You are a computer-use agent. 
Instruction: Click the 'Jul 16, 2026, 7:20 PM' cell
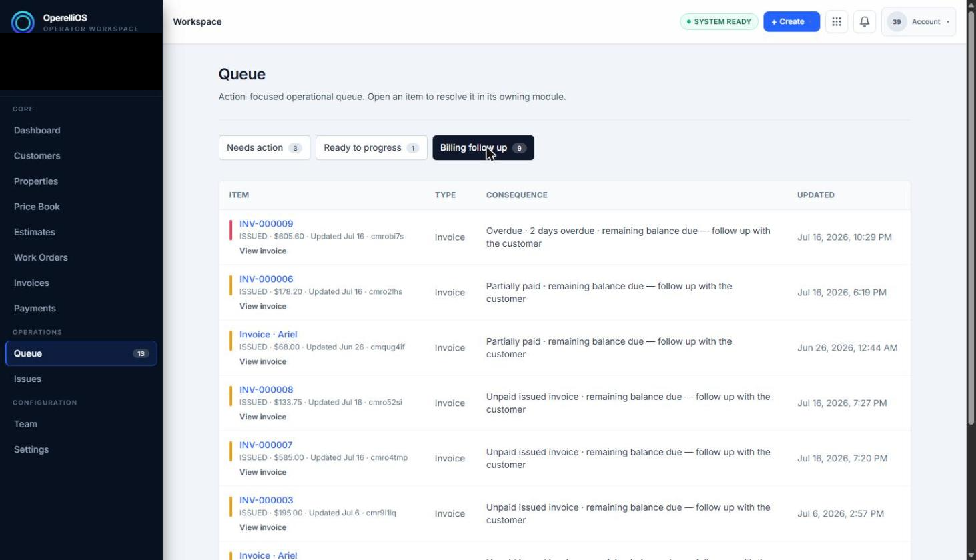(x=842, y=459)
